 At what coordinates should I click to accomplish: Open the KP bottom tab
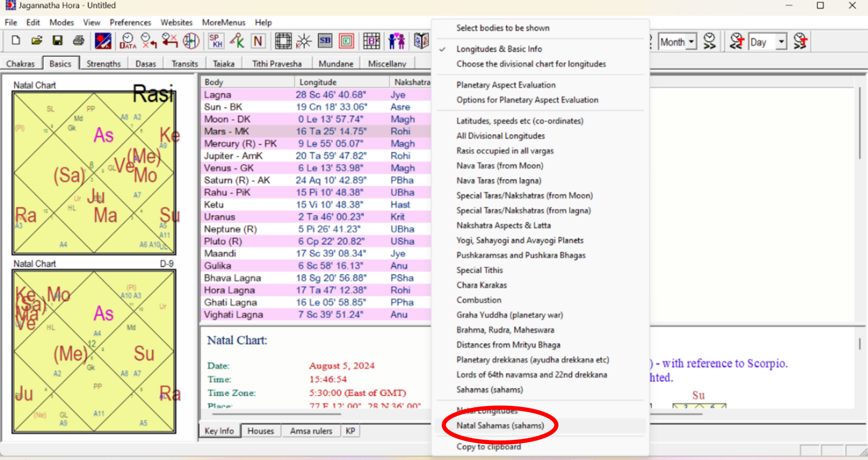350,431
